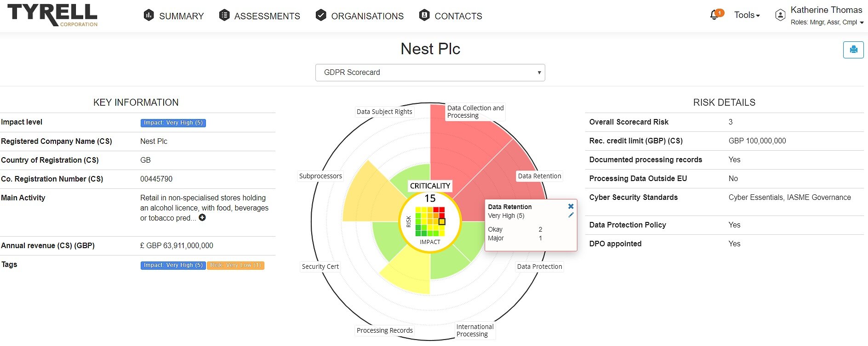The image size is (868, 346).
Task: Expand Main Activity text with plus icon
Action: 202,217
